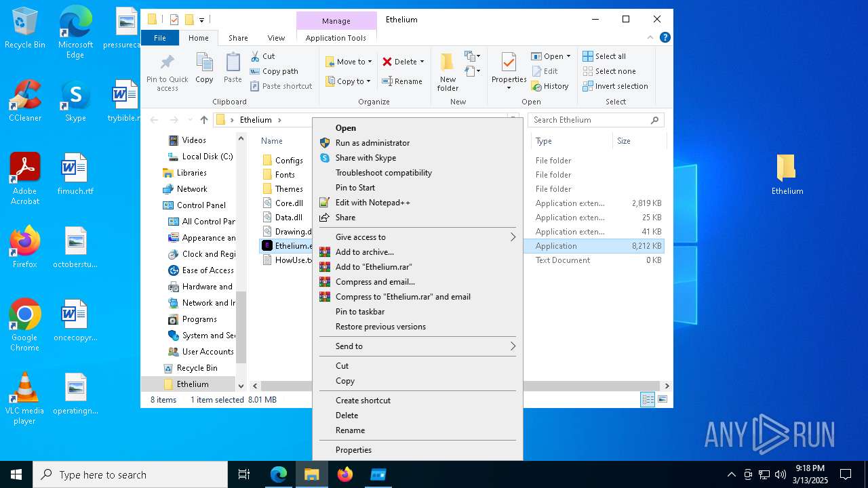Image resolution: width=868 pixels, height=488 pixels.
Task: Sort by the Type column header
Action: (572, 141)
